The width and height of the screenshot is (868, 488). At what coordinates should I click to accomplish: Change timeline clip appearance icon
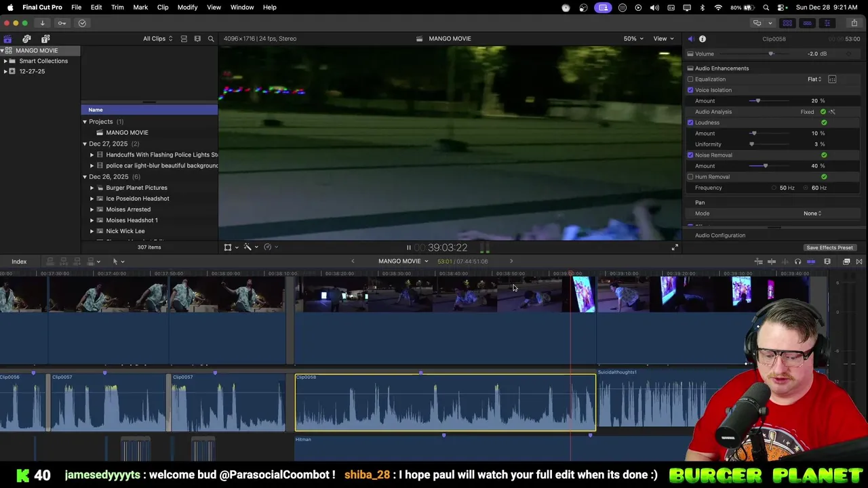pos(827,262)
